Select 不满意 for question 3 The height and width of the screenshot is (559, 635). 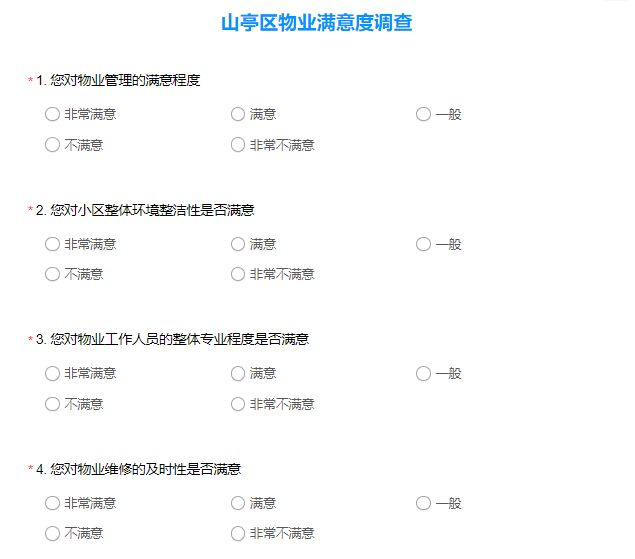(52, 404)
